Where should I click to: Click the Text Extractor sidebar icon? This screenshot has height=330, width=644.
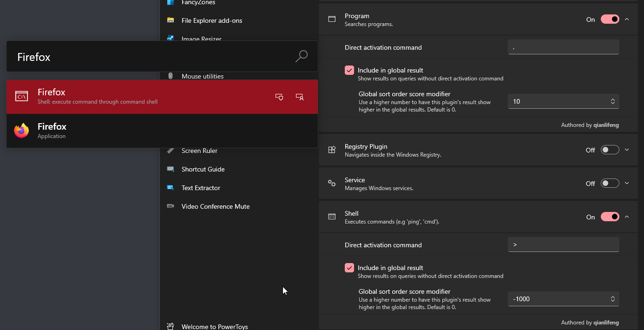[x=171, y=188]
